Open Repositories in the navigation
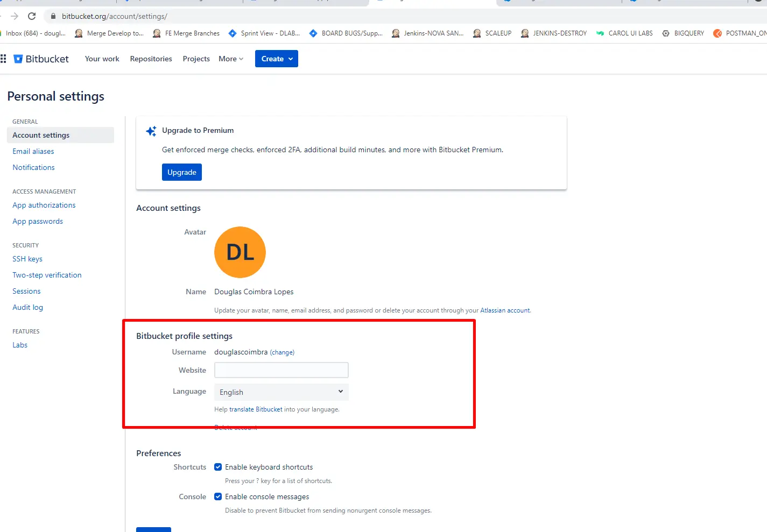Viewport: 767px width, 532px height. [151, 59]
